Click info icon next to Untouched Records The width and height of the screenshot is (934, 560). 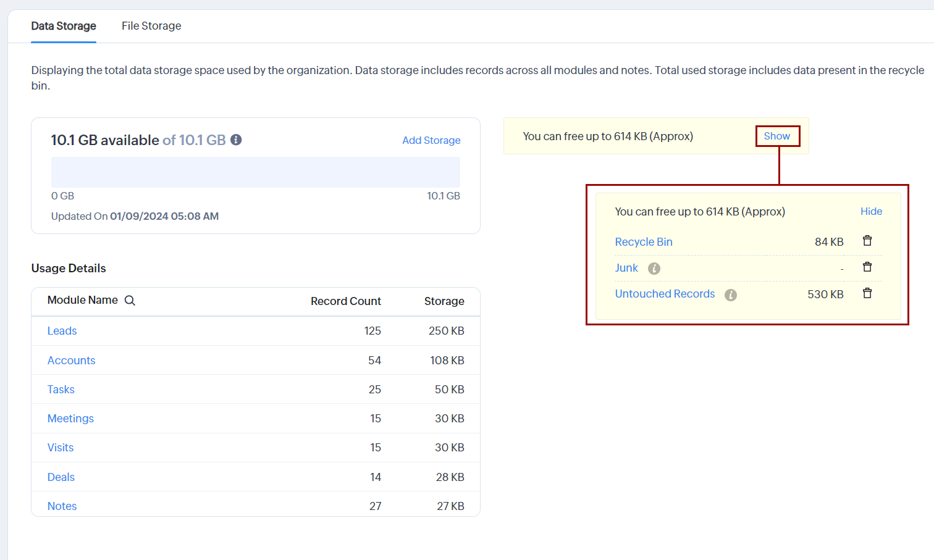(x=731, y=295)
